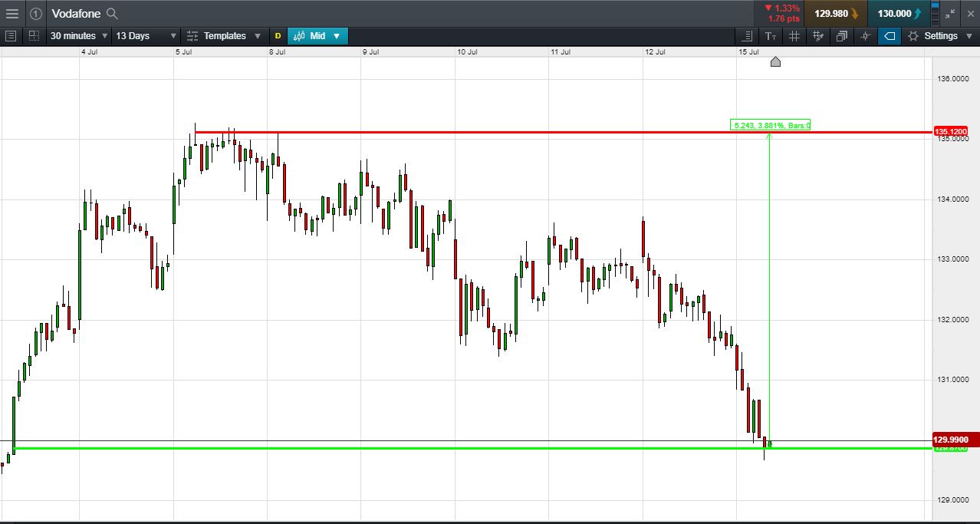Image resolution: width=980 pixels, height=524 pixels.
Task: Expand the Mid price type dropdown
Action: click(x=317, y=36)
